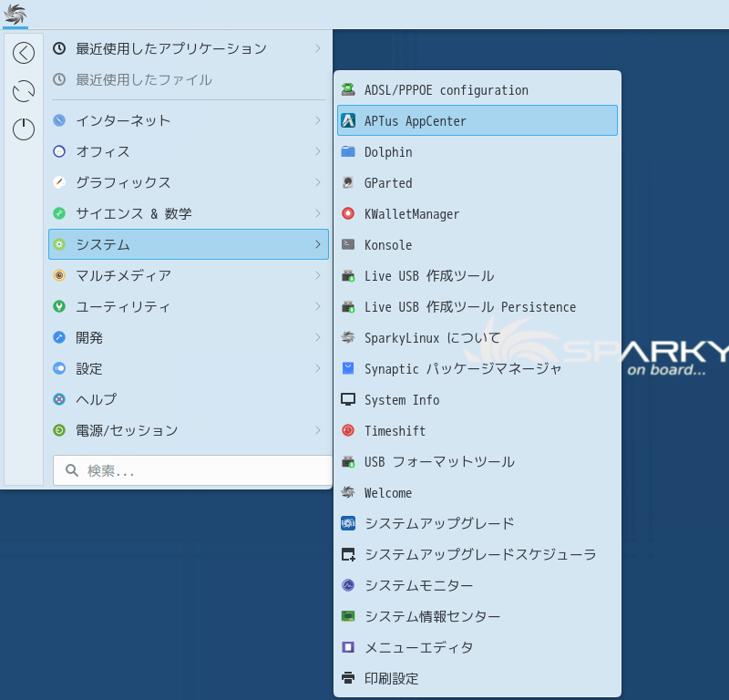This screenshot has width=729, height=700.
Task: Open メニューエディタ
Action: pyautogui.click(x=477, y=647)
